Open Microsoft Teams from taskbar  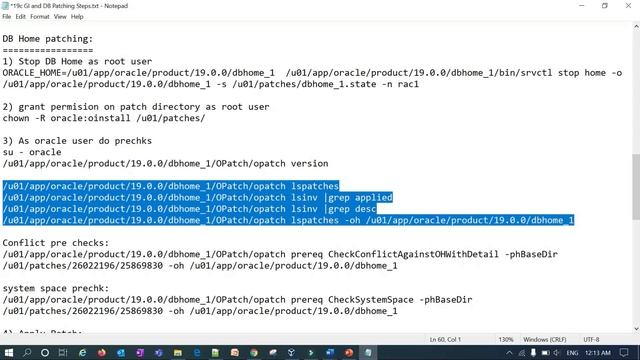159,353
